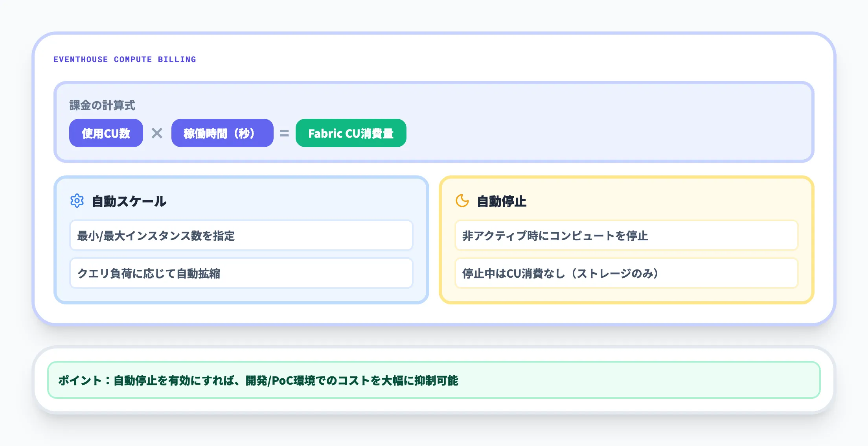Click クエリ負荷に応じて自動拡縮 entry
Screen dimensions: 868x446
pos(241,273)
